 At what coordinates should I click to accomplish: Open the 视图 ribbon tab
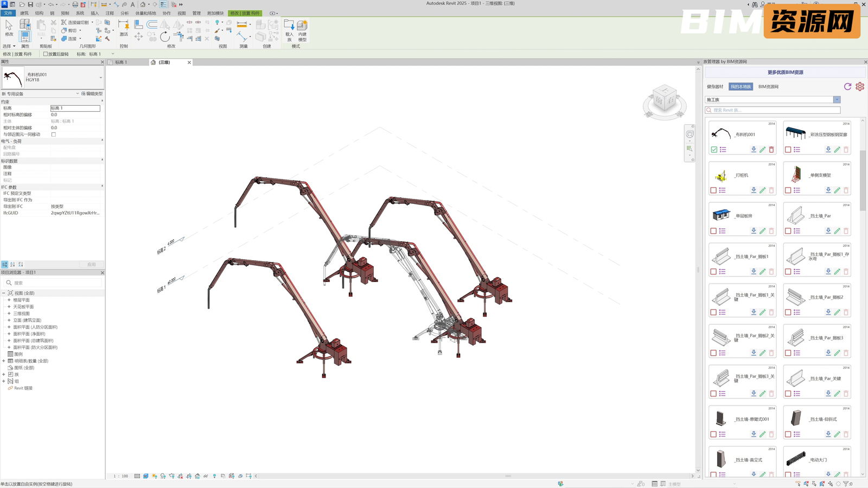(182, 13)
